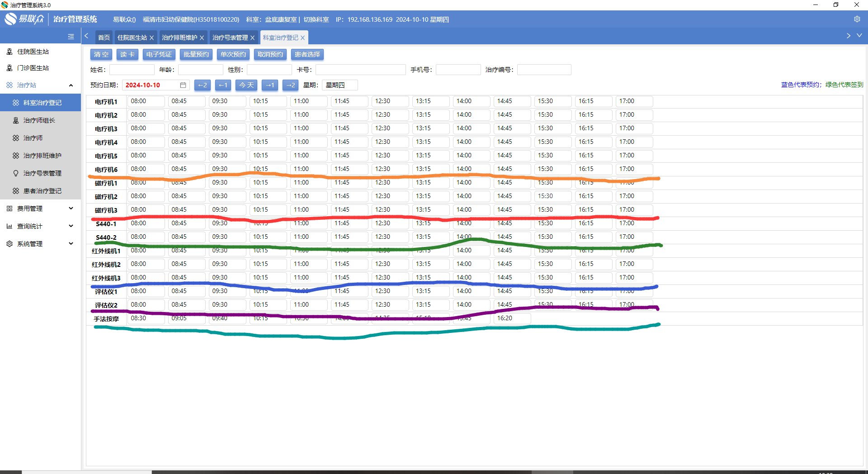
Task: Select 红外线机3 13:15 time slot
Action: [x=431, y=278]
